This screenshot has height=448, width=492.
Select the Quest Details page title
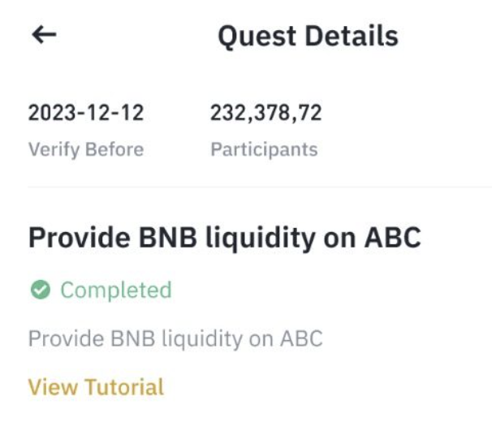click(x=309, y=37)
